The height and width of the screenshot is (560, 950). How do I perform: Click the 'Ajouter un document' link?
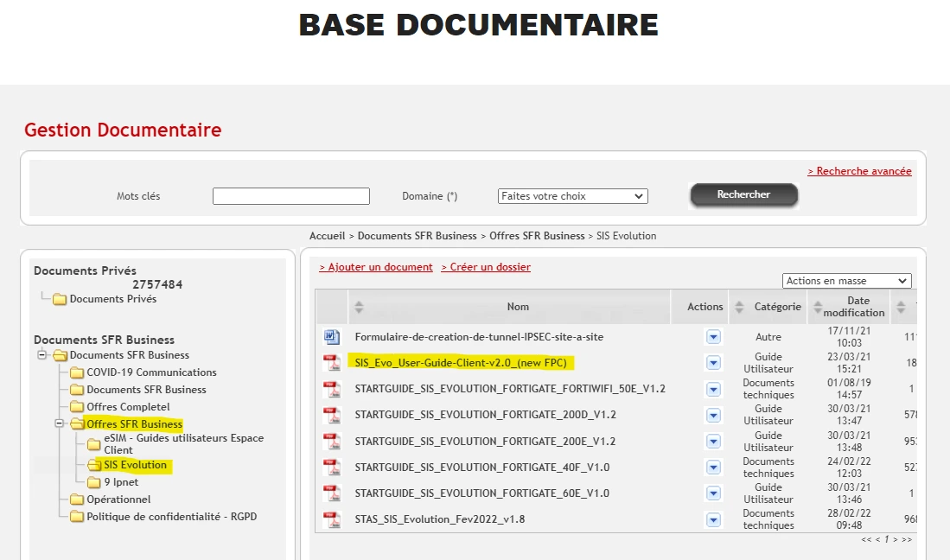[375, 267]
